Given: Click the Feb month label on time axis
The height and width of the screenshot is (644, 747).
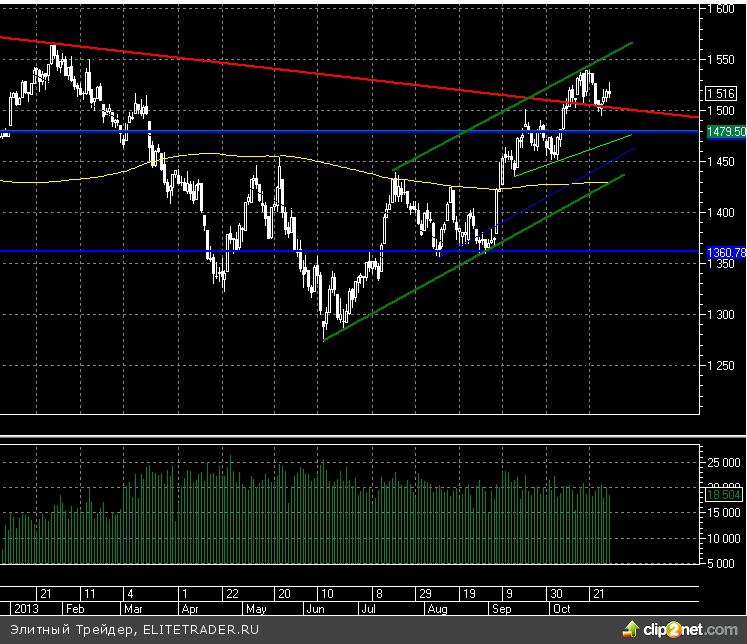Looking at the screenshot, I should coord(74,608).
